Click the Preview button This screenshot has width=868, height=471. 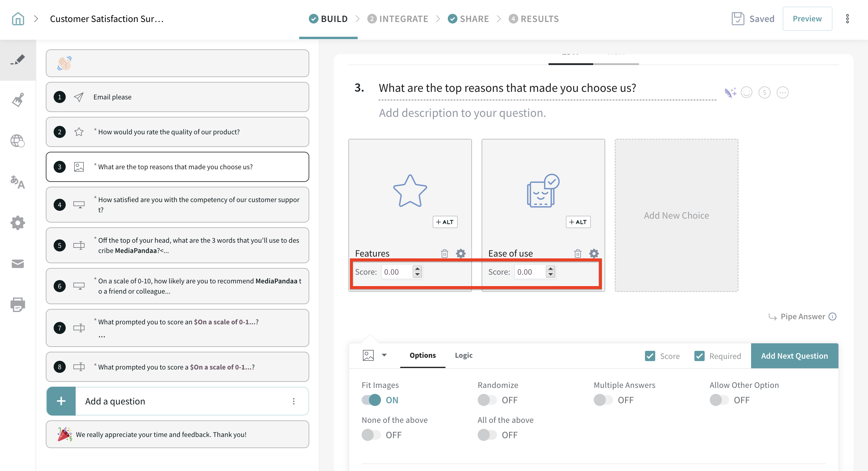coord(807,18)
